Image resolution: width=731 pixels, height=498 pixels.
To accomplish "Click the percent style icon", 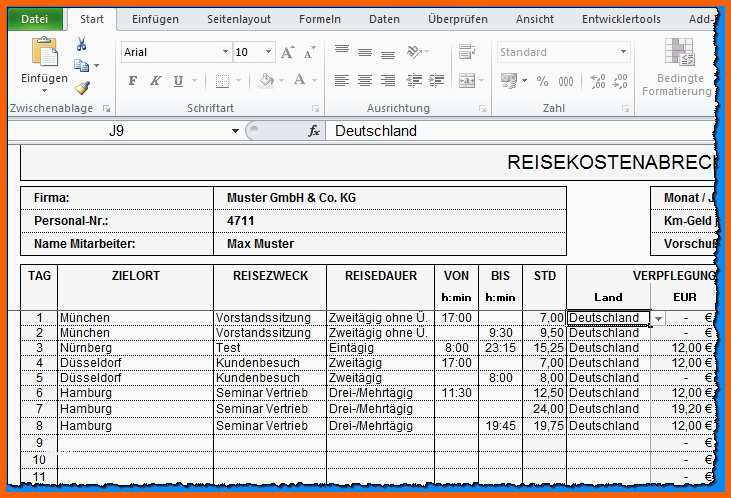I will (x=542, y=81).
